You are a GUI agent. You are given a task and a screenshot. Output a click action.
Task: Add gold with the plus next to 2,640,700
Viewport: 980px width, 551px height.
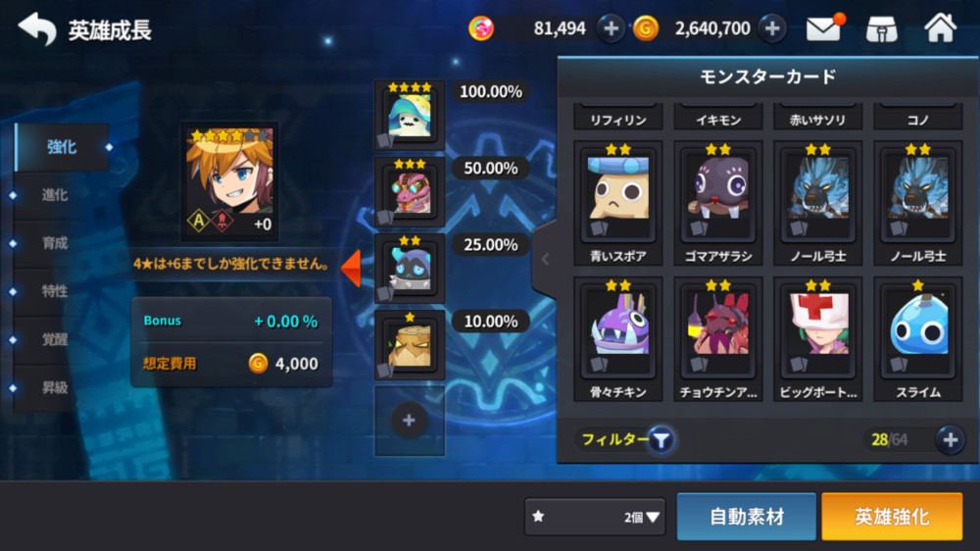click(x=772, y=28)
